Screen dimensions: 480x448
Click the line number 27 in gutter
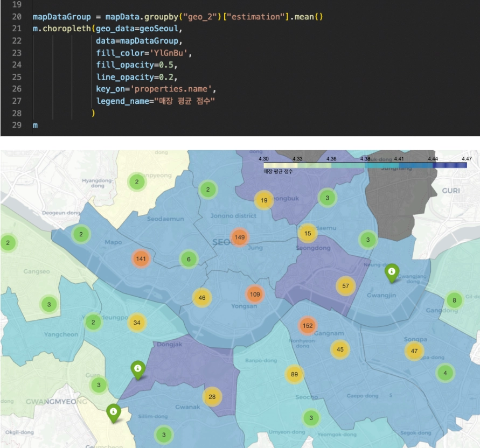[17, 101]
